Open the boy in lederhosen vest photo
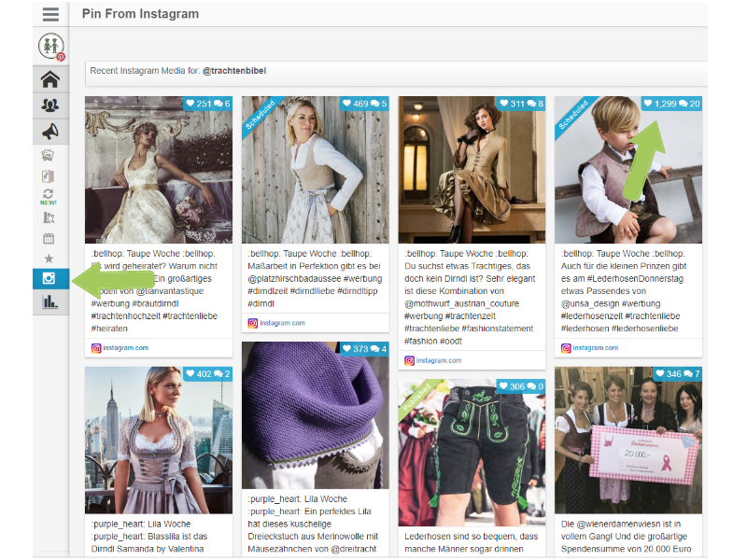This screenshot has width=747, height=560. tap(628, 170)
